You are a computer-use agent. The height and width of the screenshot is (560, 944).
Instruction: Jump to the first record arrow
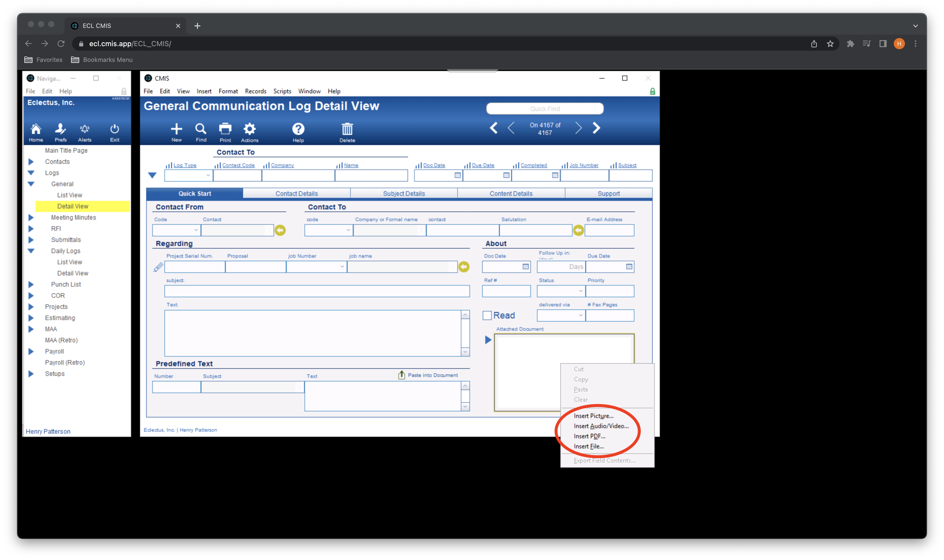[493, 128]
